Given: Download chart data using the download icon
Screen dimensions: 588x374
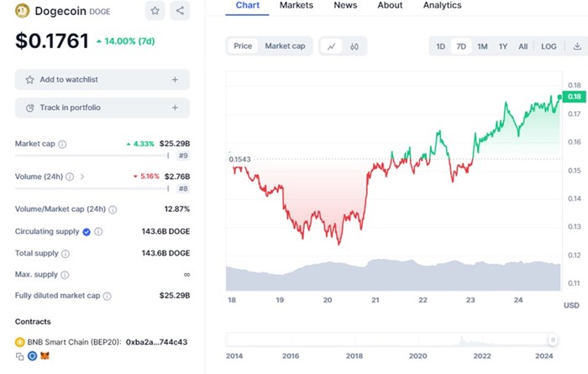Looking at the screenshot, I should click(x=577, y=46).
